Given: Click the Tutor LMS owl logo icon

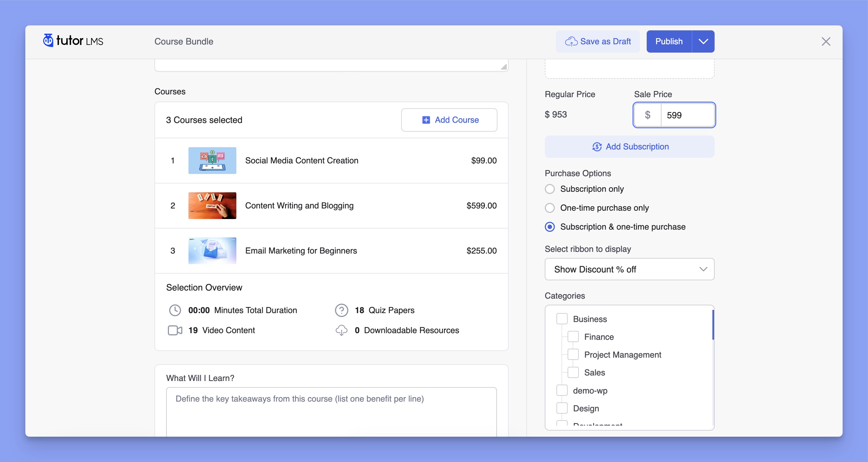Looking at the screenshot, I should [x=47, y=41].
